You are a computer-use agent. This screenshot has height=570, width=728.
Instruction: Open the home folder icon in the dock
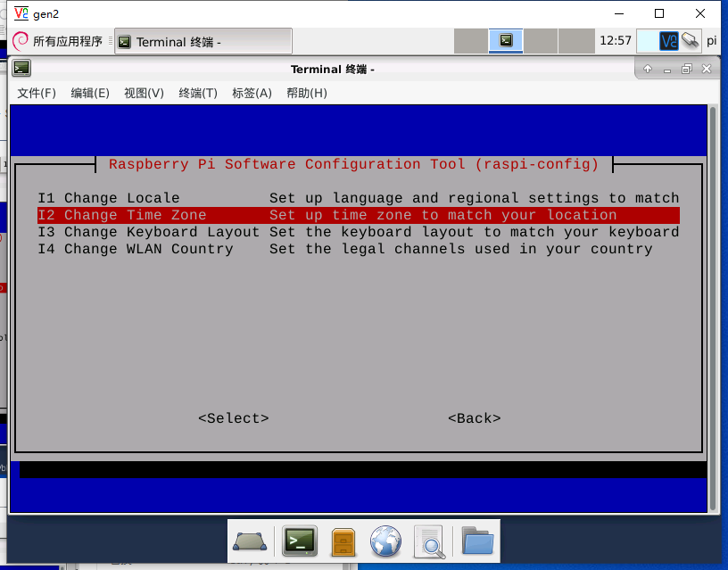(x=477, y=541)
